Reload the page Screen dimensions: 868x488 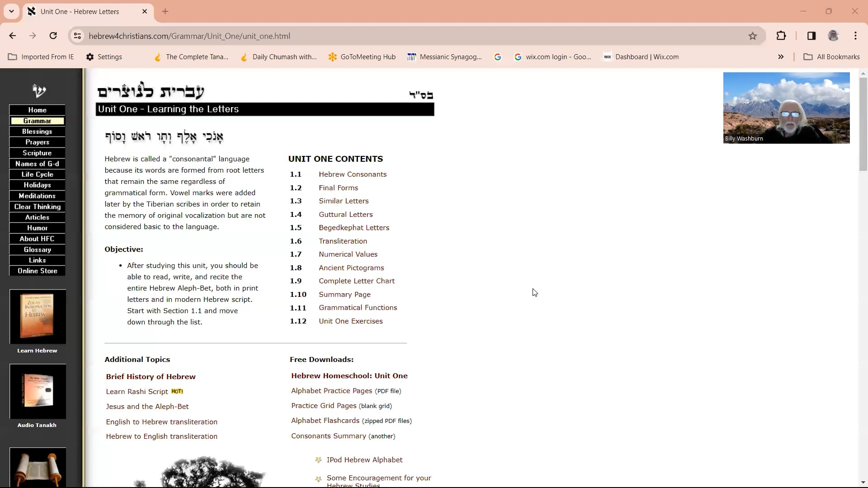[53, 36]
